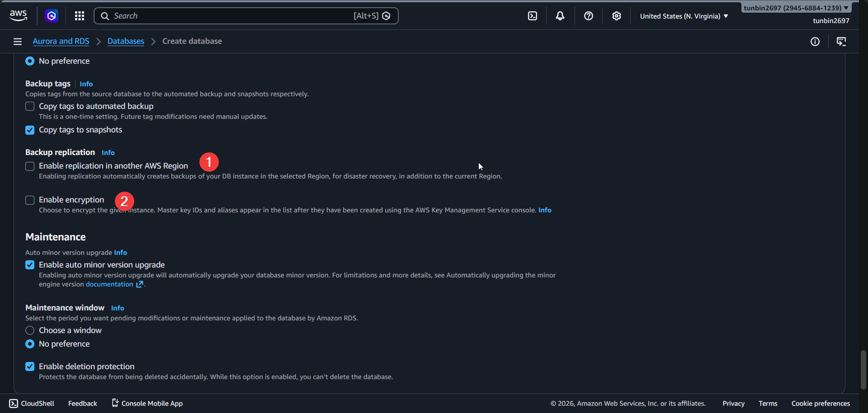Open the services grid menu
The image size is (868, 413).
coord(79,15)
